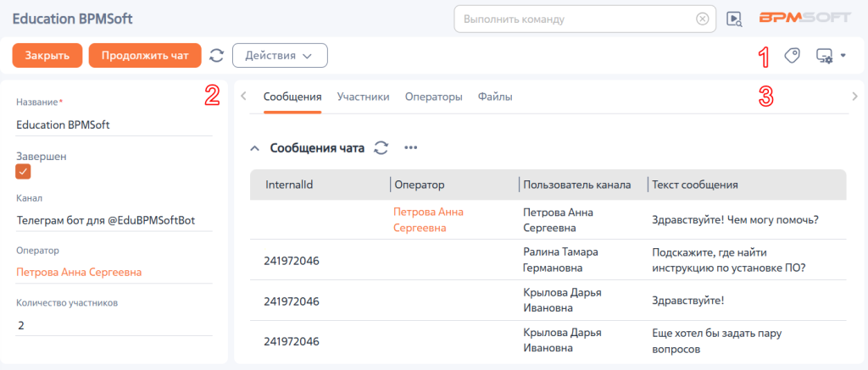Click the Education BPMSoft page title
Viewport: 868px width, 370px height.
click(73, 19)
